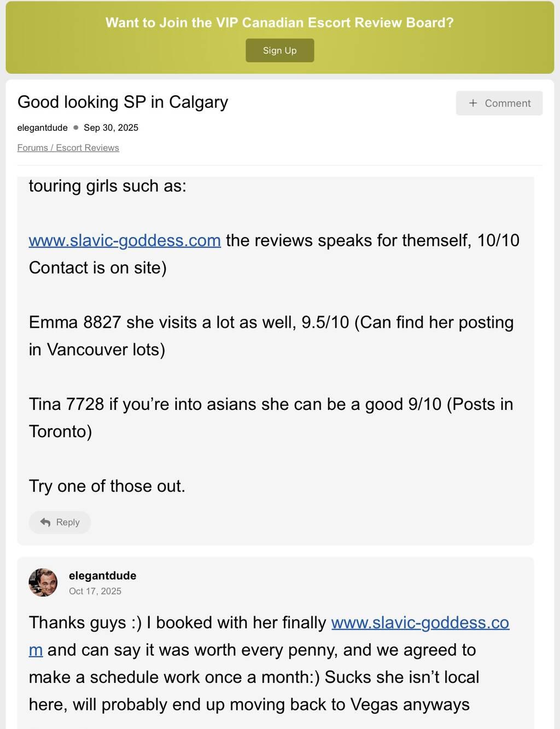
Task: Click the Emma 8827 text line
Action: pyautogui.click(x=271, y=322)
